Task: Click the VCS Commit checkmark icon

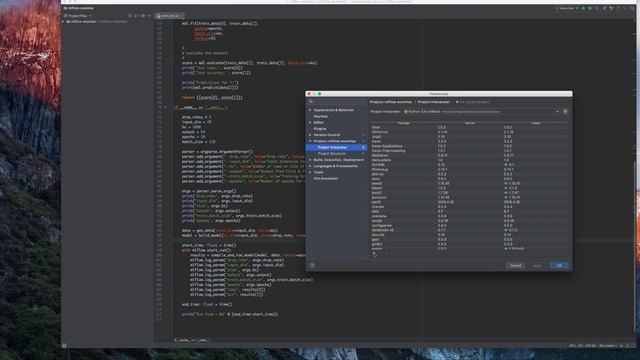Action: pos(611,8)
